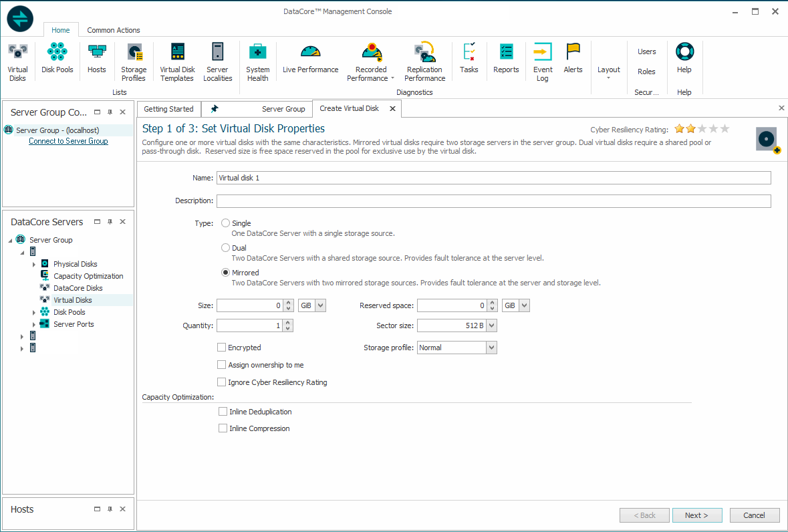Select Capacity Optimization tree item

(x=88, y=276)
